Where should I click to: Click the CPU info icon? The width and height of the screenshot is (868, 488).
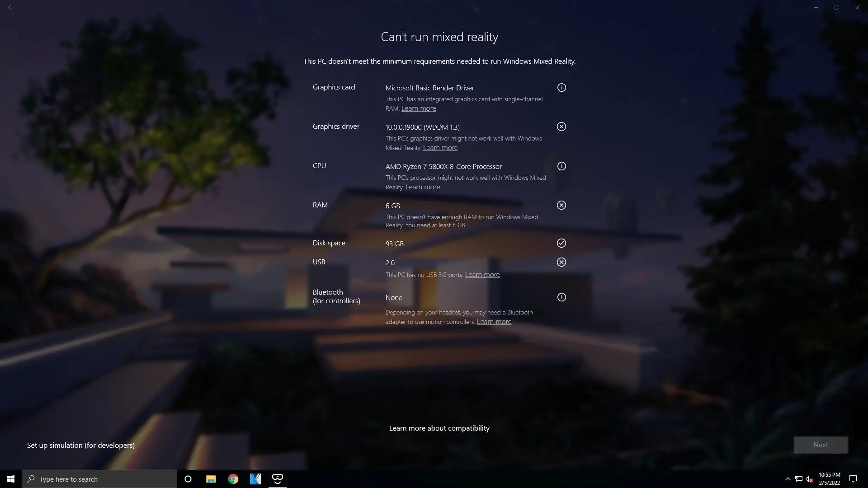561,166
